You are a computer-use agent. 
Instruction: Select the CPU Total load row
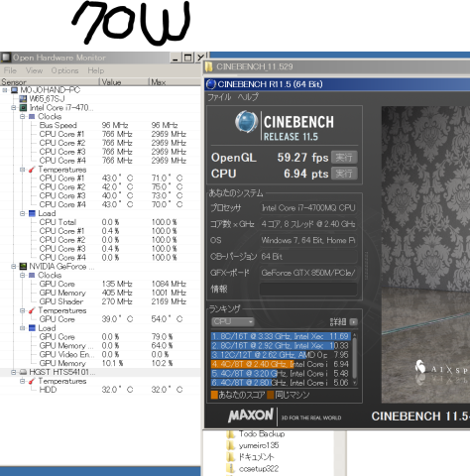100,222
